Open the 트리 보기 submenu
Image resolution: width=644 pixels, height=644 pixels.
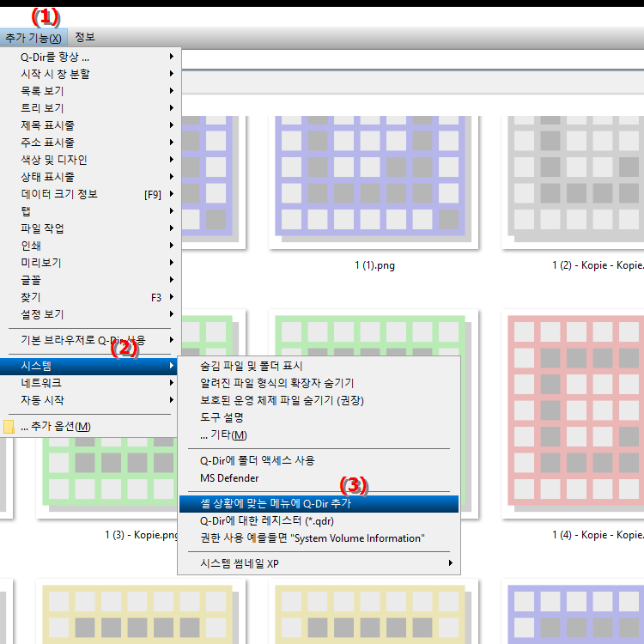point(90,108)
